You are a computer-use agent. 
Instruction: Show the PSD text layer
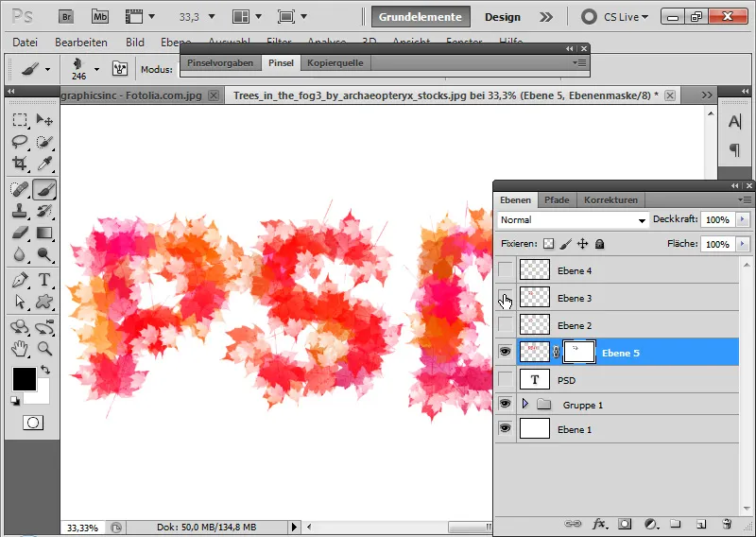[505, 380]
